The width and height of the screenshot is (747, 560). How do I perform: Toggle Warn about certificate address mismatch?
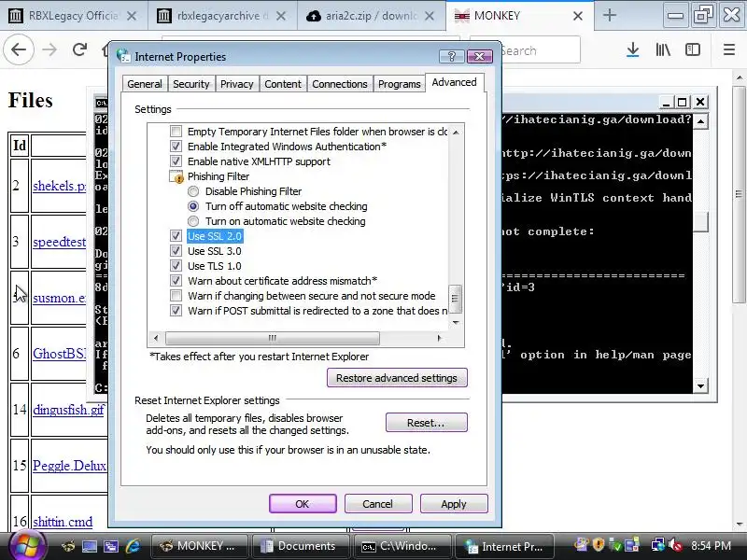click(x=176, y=281)
